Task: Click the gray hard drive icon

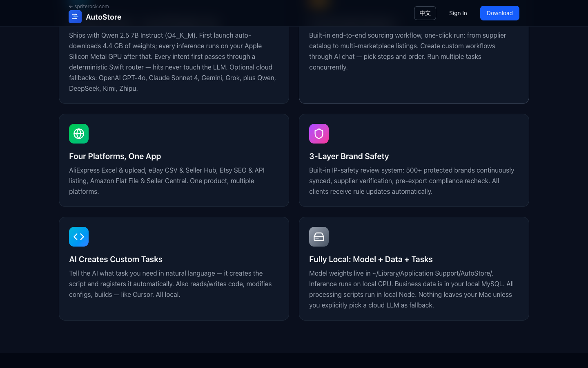Action: tap(319, 237)
